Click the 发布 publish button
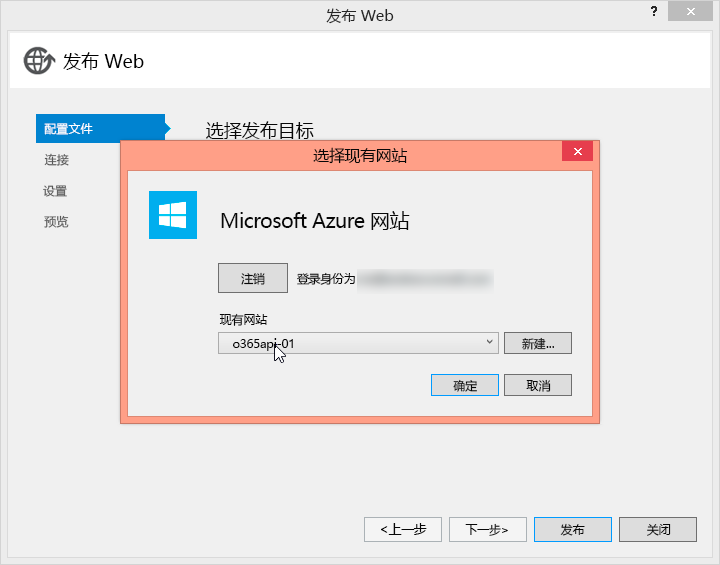720x565 pixels. (572, 530)
